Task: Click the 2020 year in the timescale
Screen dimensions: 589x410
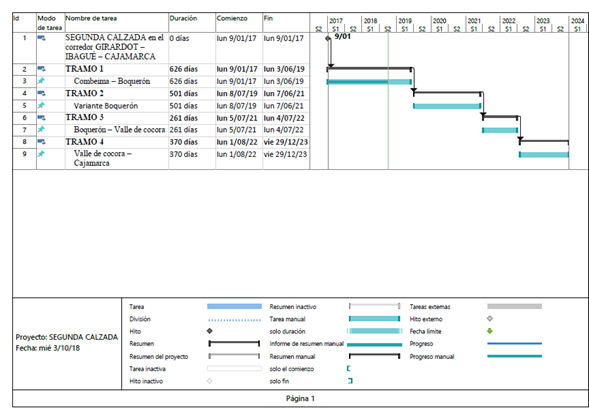Action: pos(439,21)
